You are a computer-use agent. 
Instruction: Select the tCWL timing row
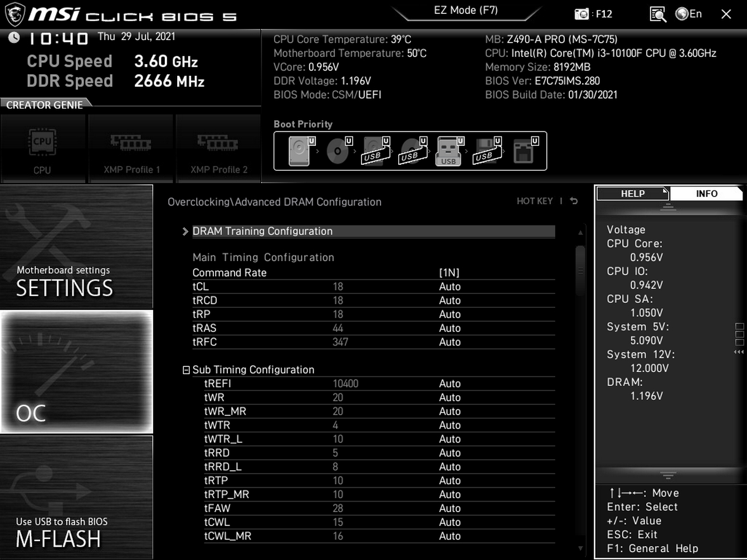pyautogui.click(x=379, y=522)
